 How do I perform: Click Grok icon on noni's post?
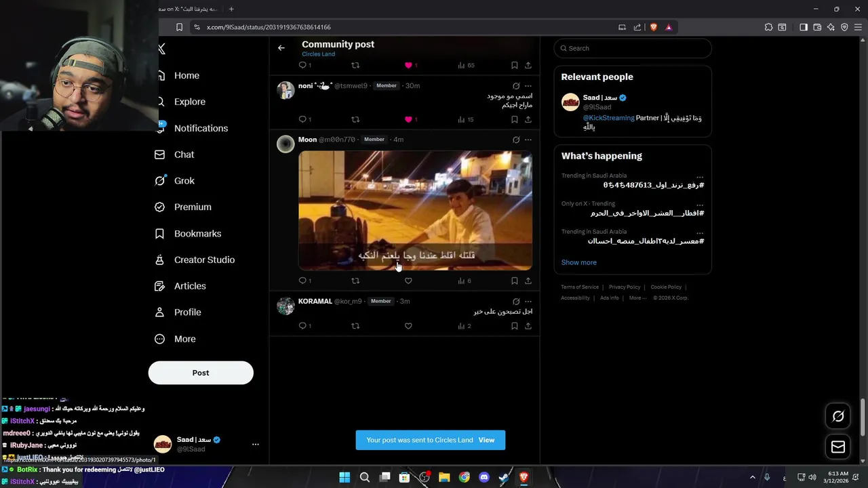516,86
